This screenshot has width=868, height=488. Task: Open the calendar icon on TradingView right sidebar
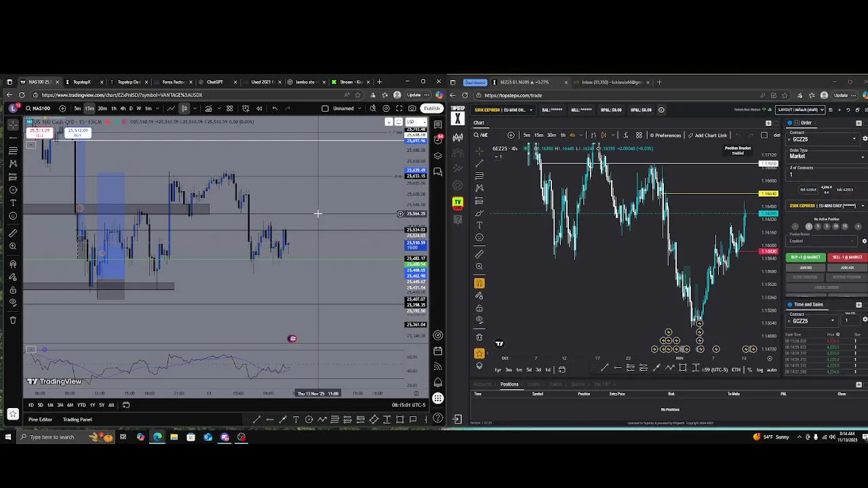click(438, 351)
